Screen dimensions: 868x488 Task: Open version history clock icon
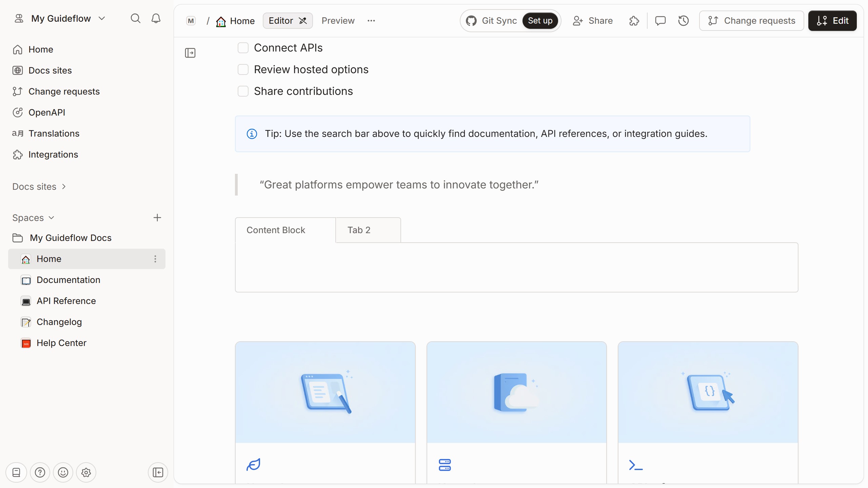coord(683,21)
